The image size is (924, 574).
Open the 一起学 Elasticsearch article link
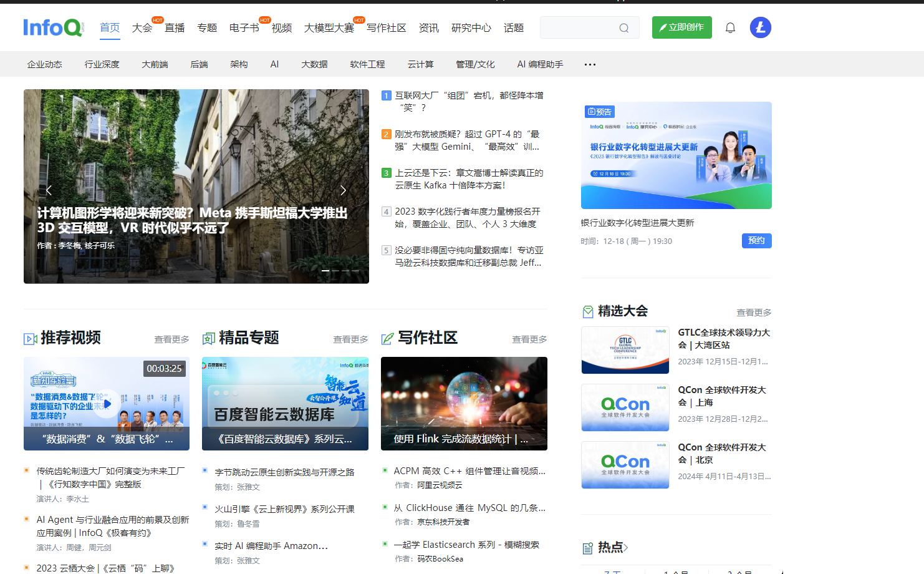[x=466, y=545]
